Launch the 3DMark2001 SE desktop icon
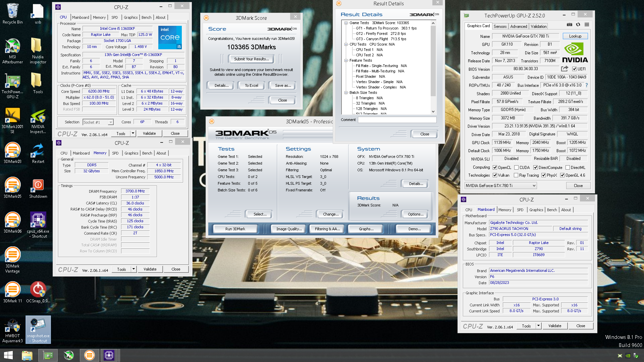The height and width of the screenshot is (362, 644). [x=12, y=121]
